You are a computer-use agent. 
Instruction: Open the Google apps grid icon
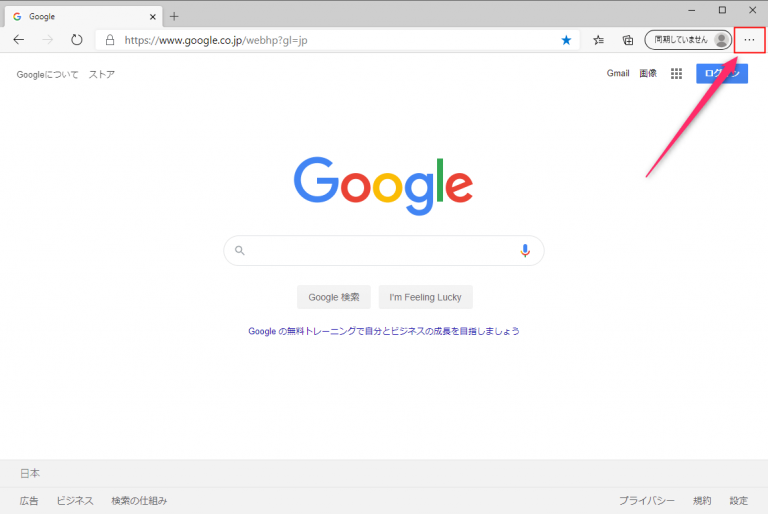(676, 73)
